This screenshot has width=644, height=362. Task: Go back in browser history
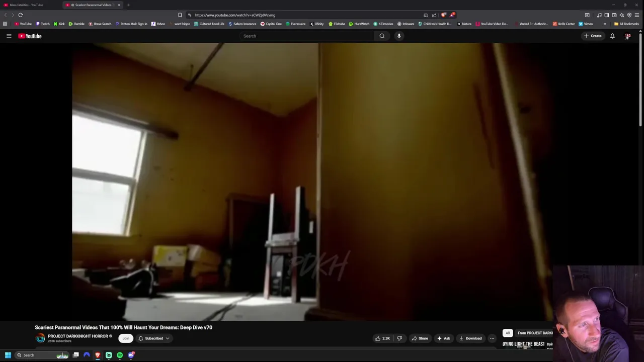[6, 15]
